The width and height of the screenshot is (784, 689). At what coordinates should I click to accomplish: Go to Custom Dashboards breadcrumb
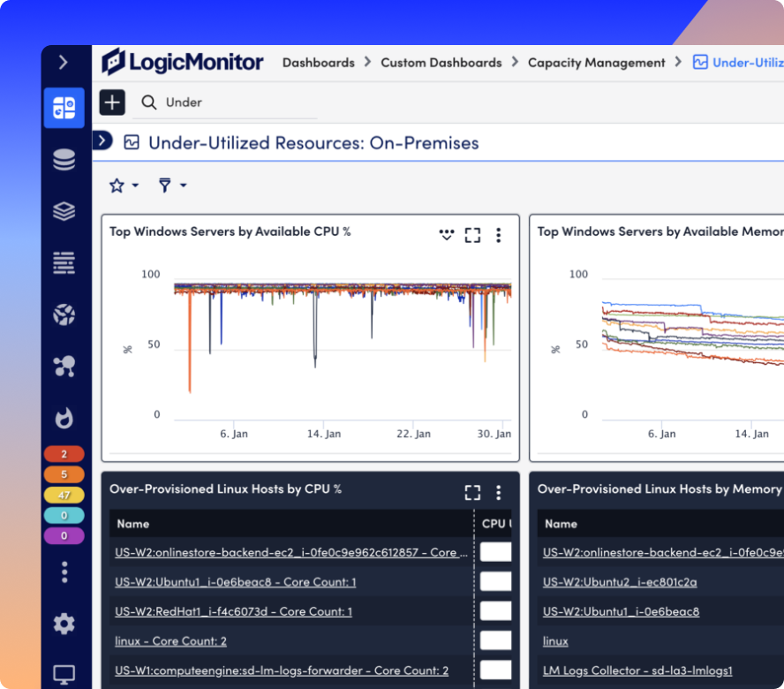(x=441, y=63)
